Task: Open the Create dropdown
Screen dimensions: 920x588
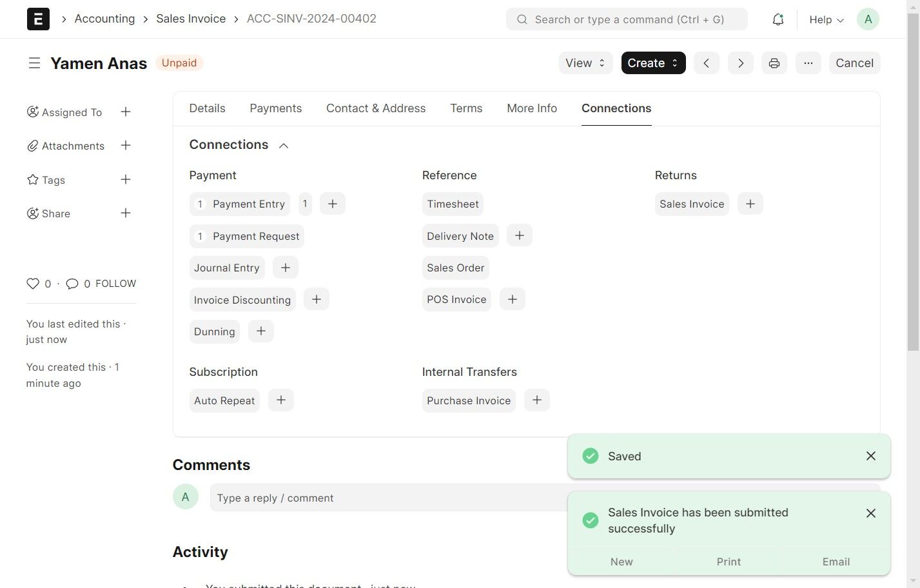Action: pos(653,63)
